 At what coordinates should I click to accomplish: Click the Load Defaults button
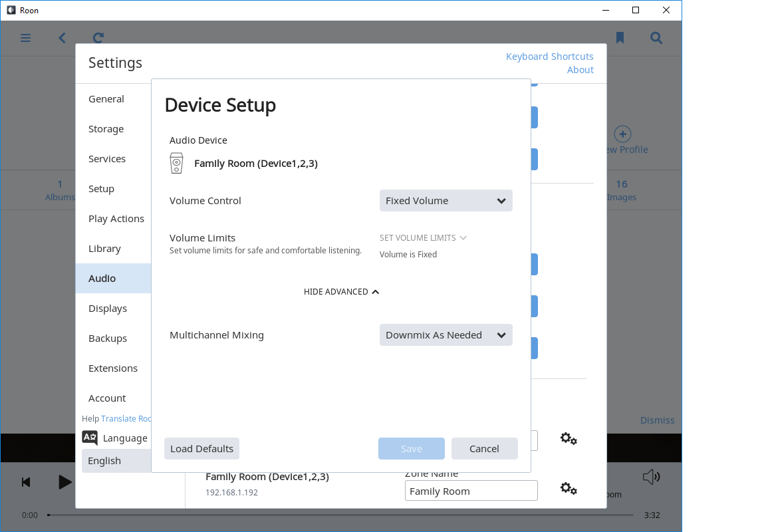tap(201, 448)
